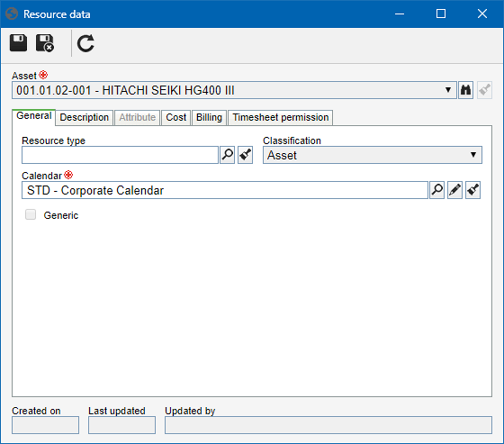
Task: Click the Classification label above the dropdown
Action: [x=292, y=140]
